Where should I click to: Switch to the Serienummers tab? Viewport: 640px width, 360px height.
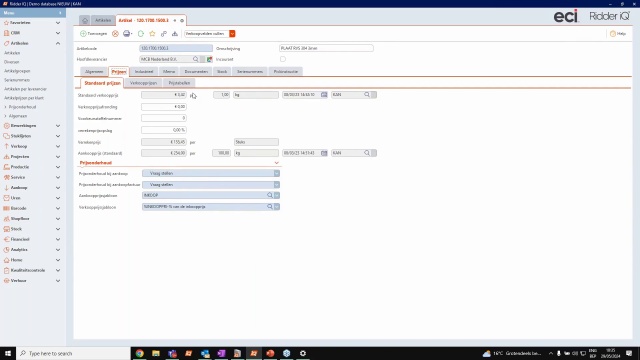point(250,71)
